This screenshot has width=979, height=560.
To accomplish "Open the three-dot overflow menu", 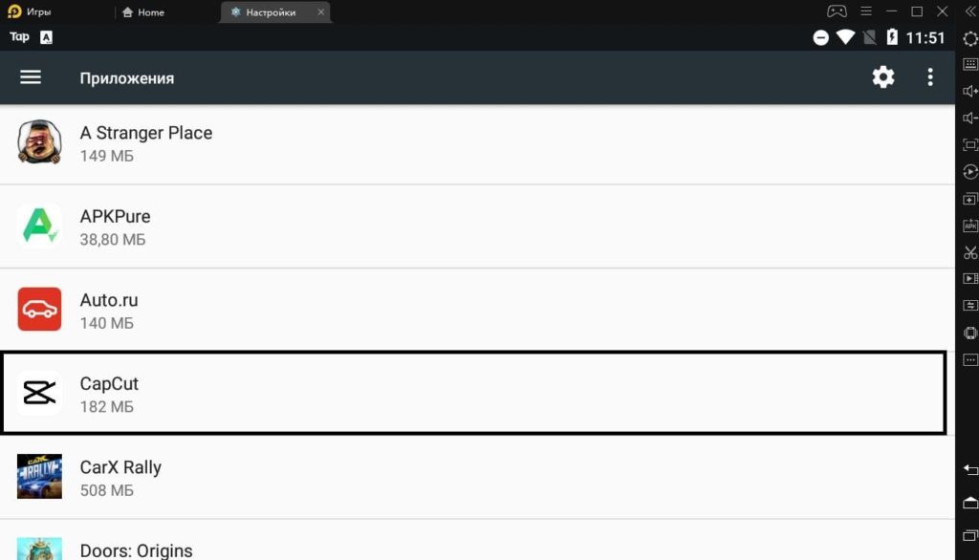I will pyautogui.click(x=929, y=77).
